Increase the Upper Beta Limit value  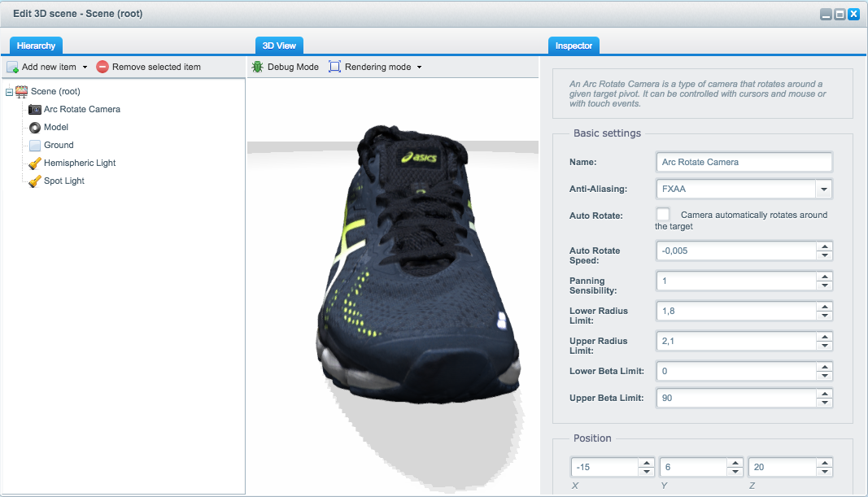pos(825,394)
